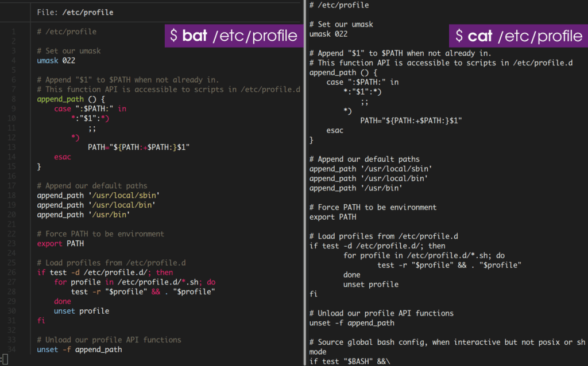Viewport: 588px width, 366px height.
Task: Select the 'fi' keyword in bat pane
Action: (41, 321)
